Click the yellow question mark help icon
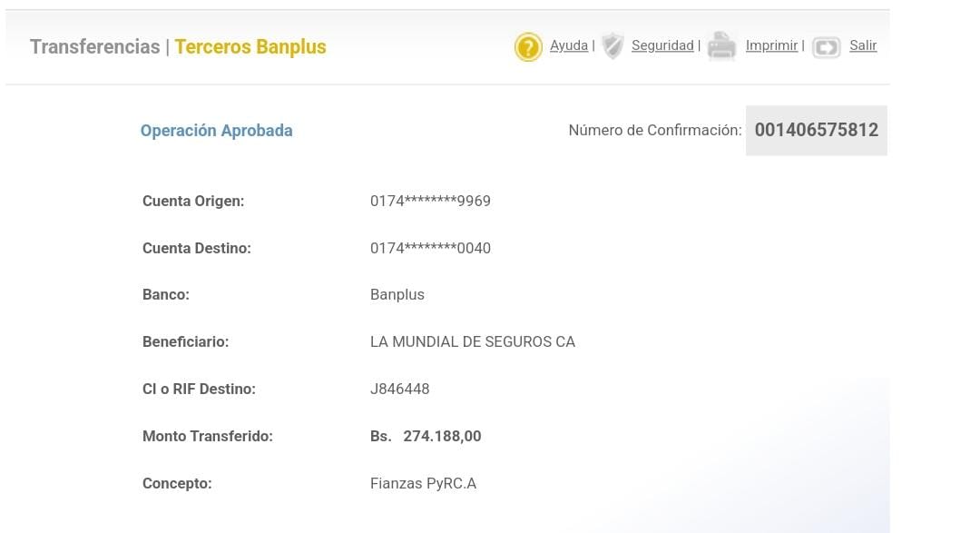Screen dimensions: 980x533 coord(528,46)
